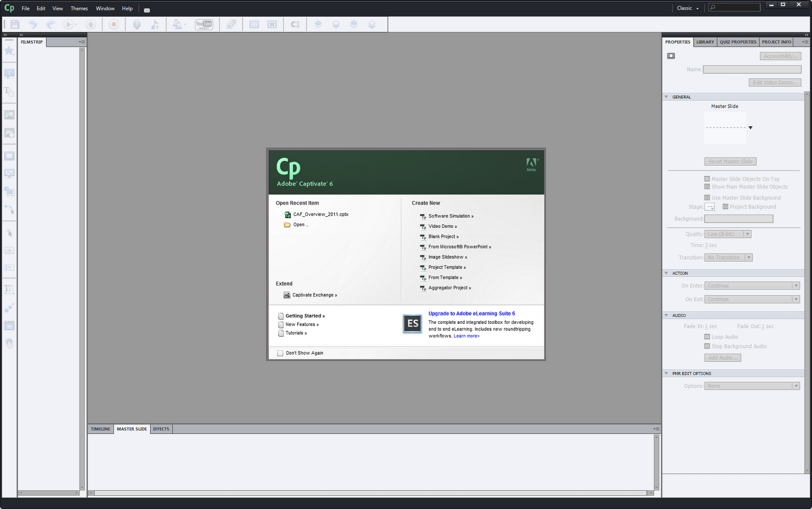Click the Undo arrow icon

coord(33,24)
